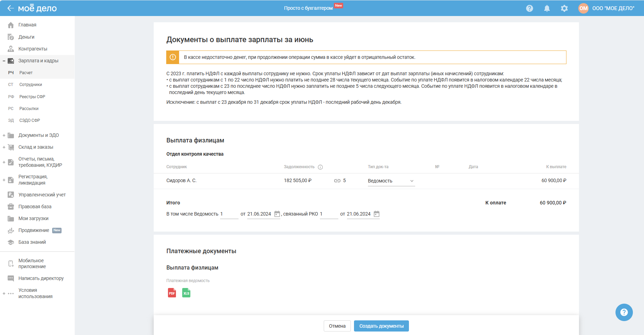Click the Мобильное приложение phone icon
The height and width of the screenshot is (335, 644).
11,264
